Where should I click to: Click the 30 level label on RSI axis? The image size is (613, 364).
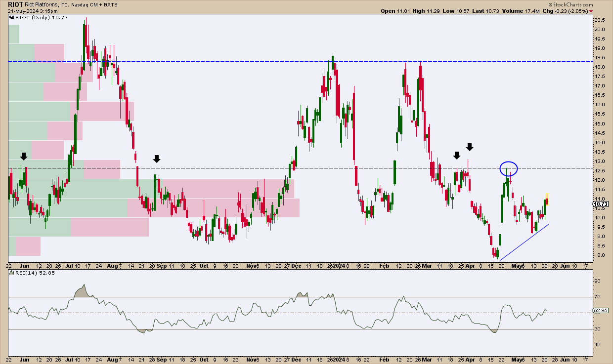(598, 329)
